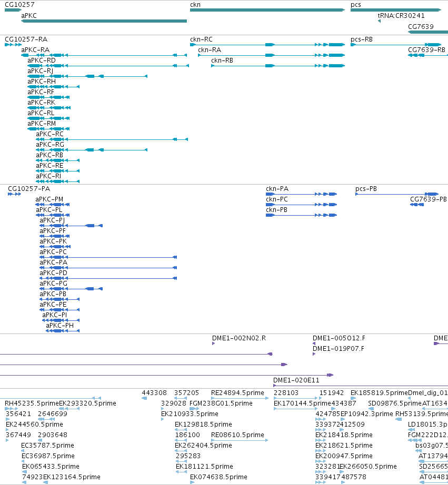
Task: Select EST RE24894.5prime
Action: tap(237, 393)
